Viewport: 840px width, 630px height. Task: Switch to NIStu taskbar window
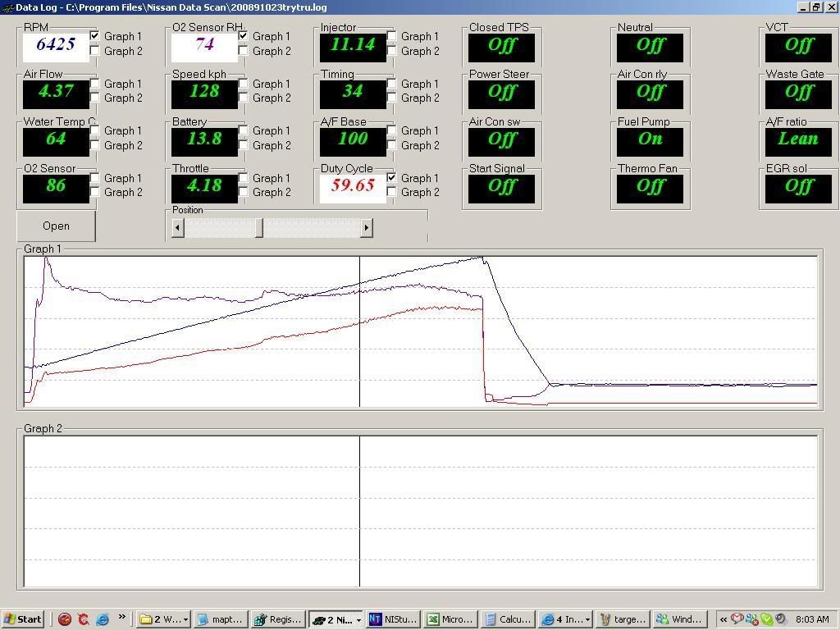(x=393, y=619)
